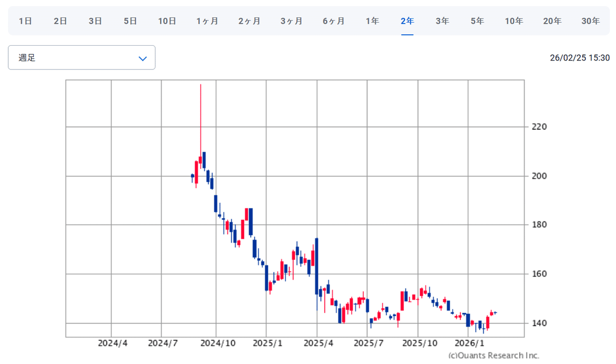Click the (c)Quants Research Inc. credit text
The height and width of the screenshot is (364, 616).
tap(493, 355)
